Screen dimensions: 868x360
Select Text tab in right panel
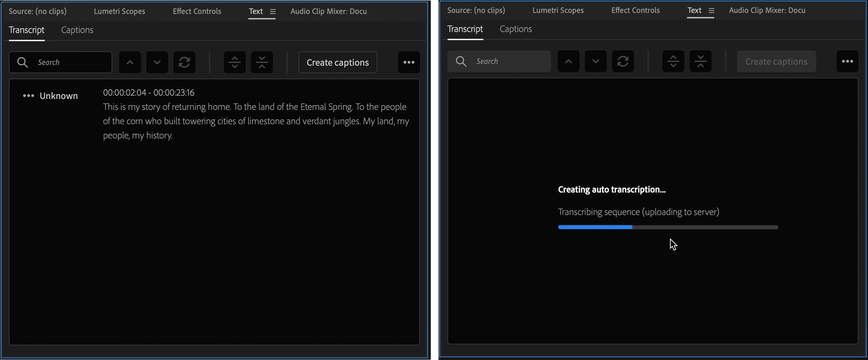pyautogui.click(x=694, y=10)
